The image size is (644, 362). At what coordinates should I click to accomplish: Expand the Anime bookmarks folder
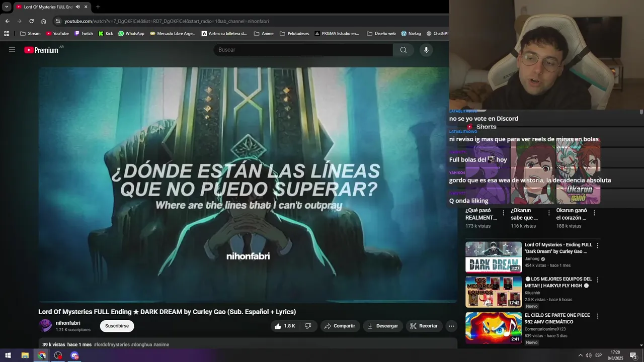pyautogui.click(x=264, y=34)
